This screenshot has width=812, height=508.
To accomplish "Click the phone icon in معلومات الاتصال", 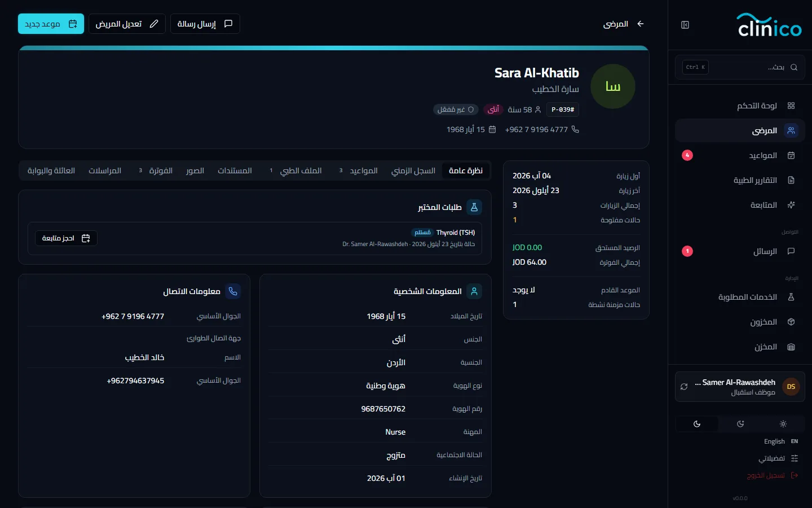I will [x=233, y=291].
